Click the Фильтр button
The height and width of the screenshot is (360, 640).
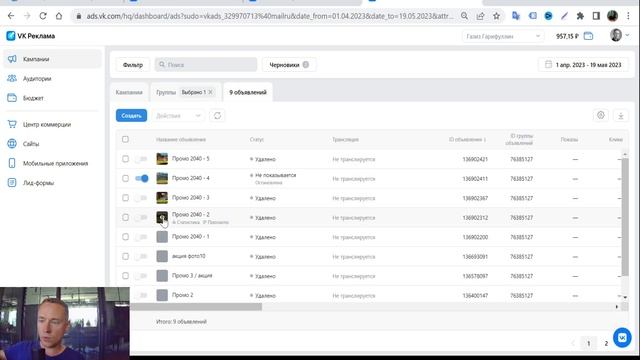pos(133,65)
